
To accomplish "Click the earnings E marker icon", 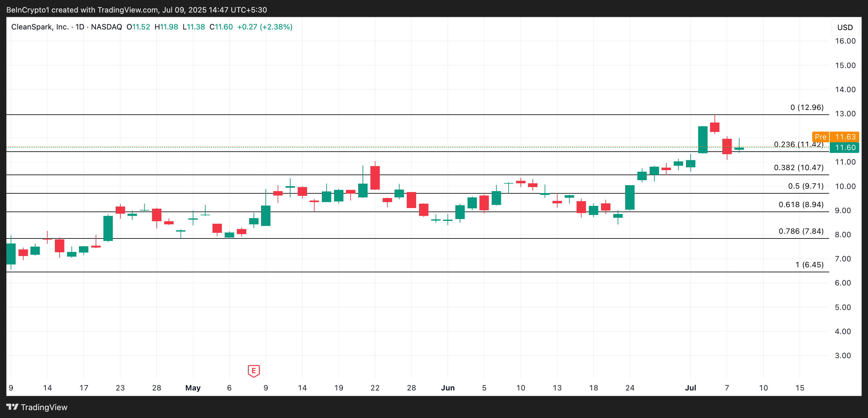I will (254, 370).
